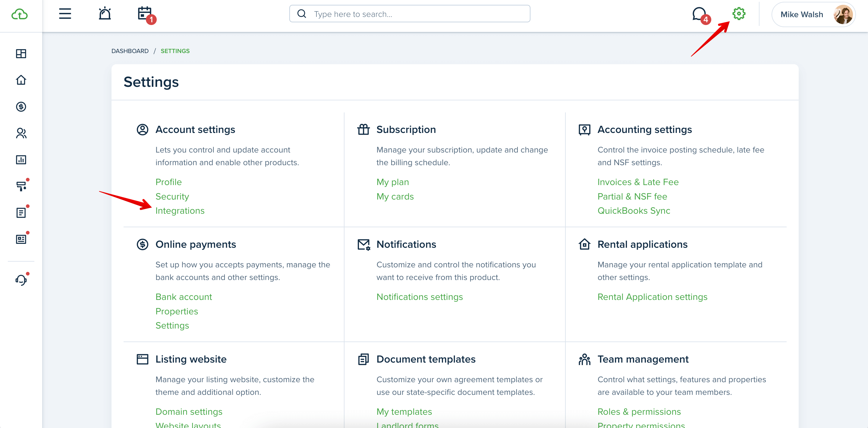Open My plan link
Image resolution: width=868 pixels, height=428 pixels.
click(x=392, y=182)
